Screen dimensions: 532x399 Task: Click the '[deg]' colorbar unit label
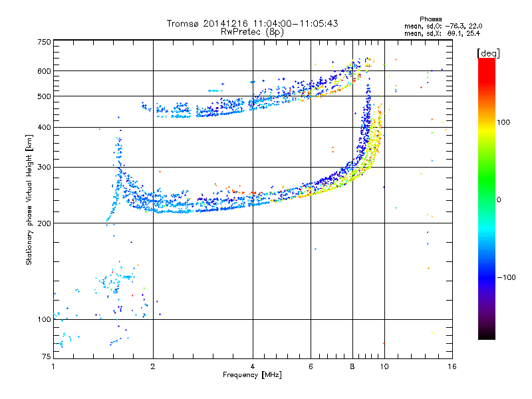(x=488, y=53)
